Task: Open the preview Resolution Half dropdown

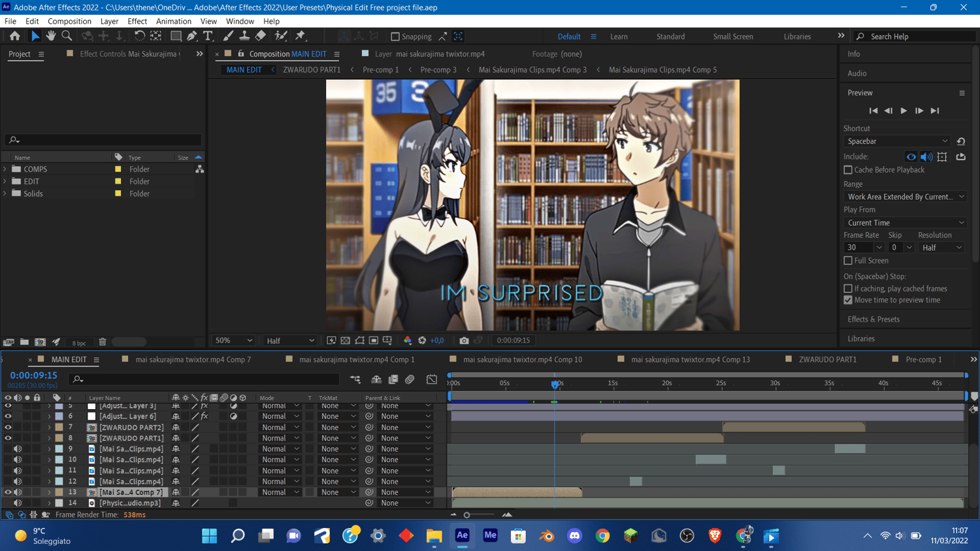Action: coord(941,248)
